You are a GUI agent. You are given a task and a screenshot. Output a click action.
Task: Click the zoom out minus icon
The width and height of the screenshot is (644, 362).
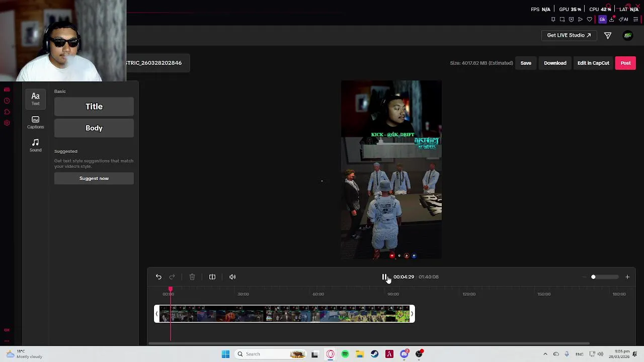coord(584,277)
